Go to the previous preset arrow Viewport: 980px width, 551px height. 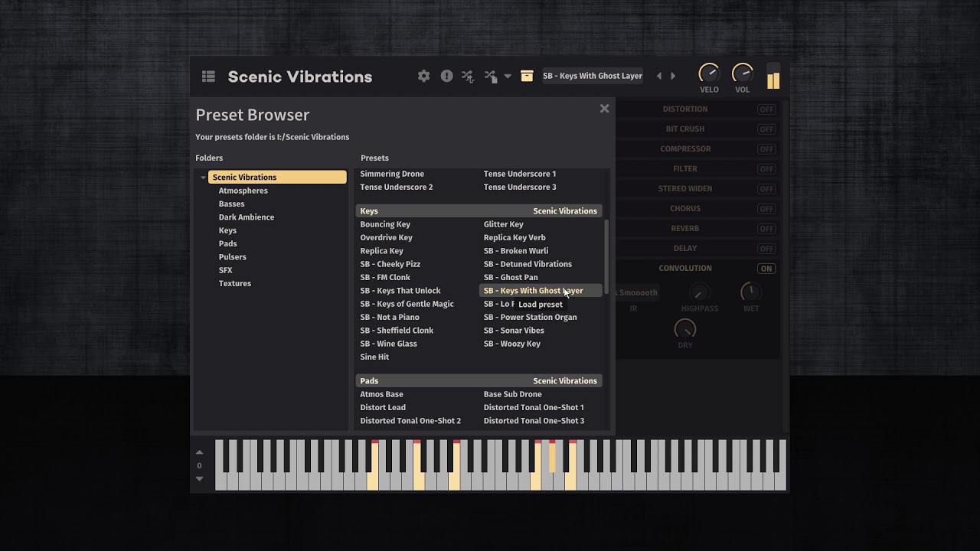[x=659, y=76]
